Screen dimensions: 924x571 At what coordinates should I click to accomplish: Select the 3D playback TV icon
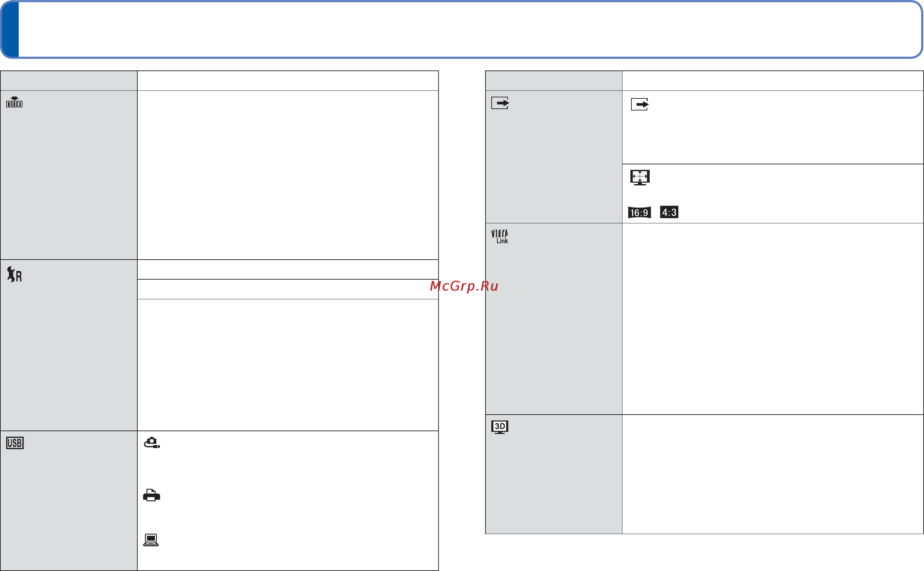(500, 427)
